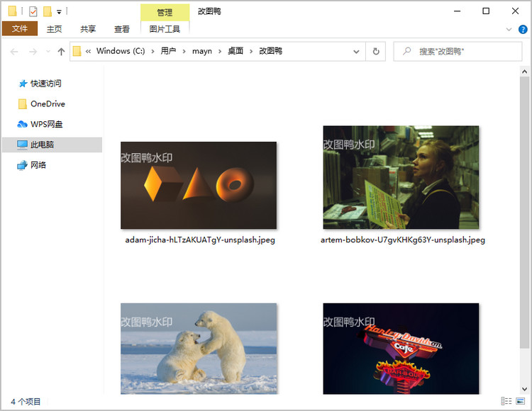Click the vertical scrollbar thumb
Image resolution: width=532 pixels, height=411 pixels.
524,212
